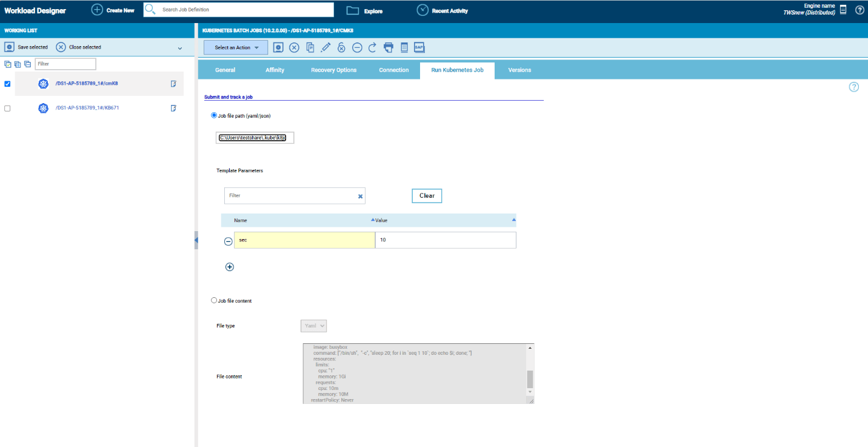Click the Copy job definition icon
The height and width of the screenshot is (447, 868).
tap(310, 47)
